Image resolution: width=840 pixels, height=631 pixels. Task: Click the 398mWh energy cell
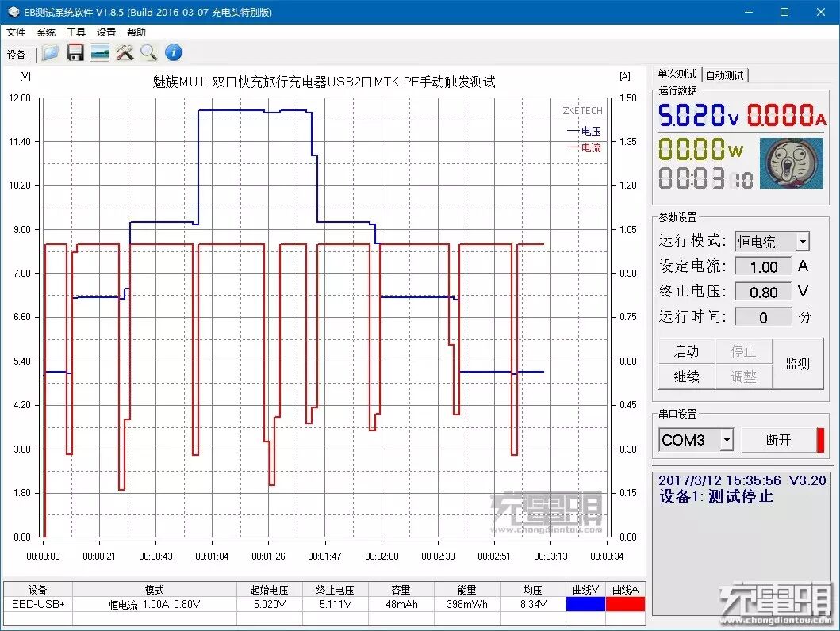click(466, 604)
